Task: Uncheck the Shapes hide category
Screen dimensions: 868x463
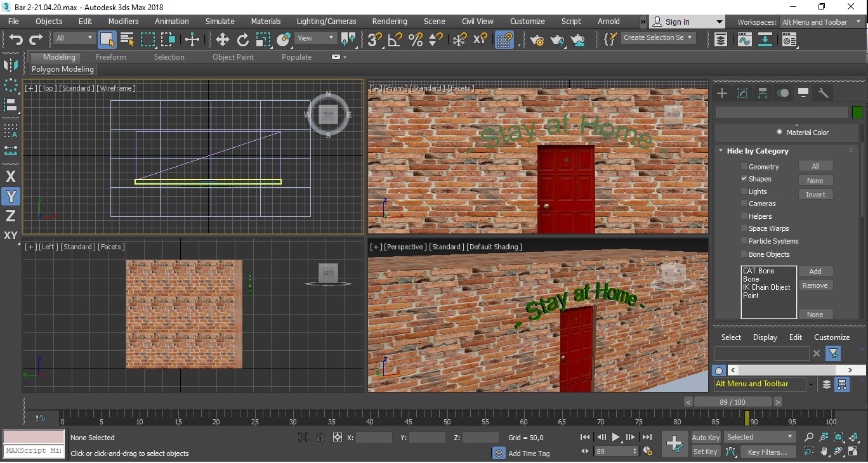Action: coord(744,179)
